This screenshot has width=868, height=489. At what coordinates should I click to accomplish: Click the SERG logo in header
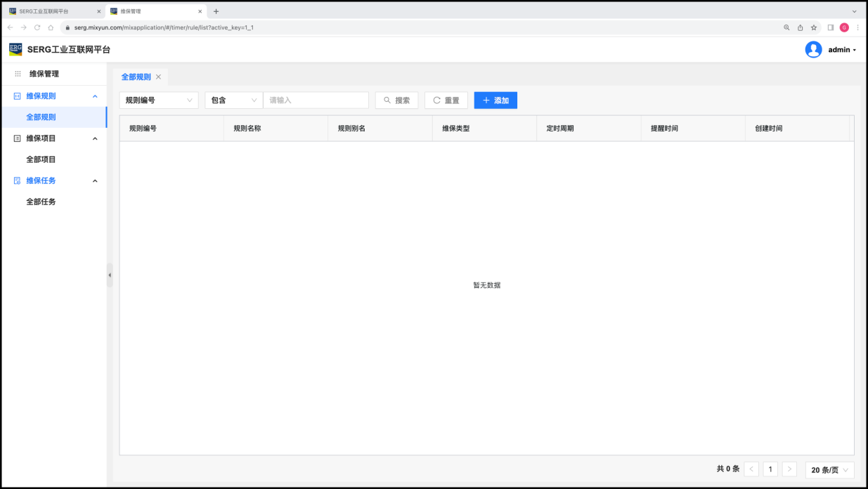[x=15, y=49]
